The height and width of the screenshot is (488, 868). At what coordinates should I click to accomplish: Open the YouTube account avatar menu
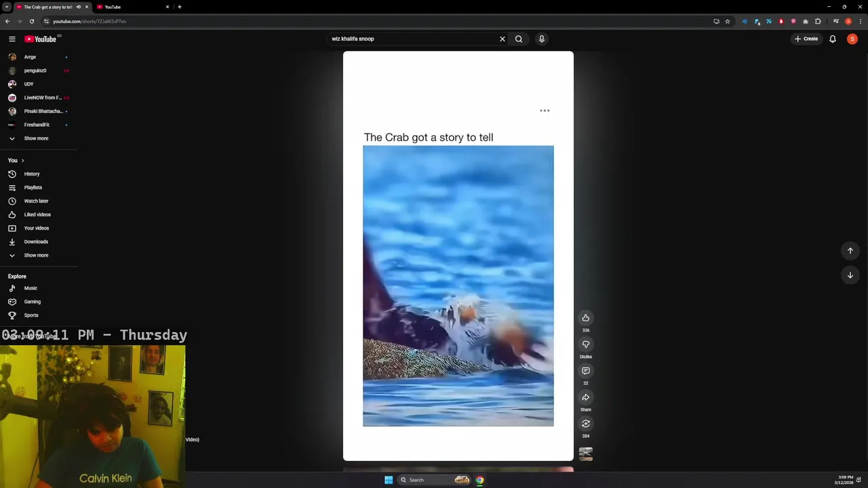coord(852,39)
